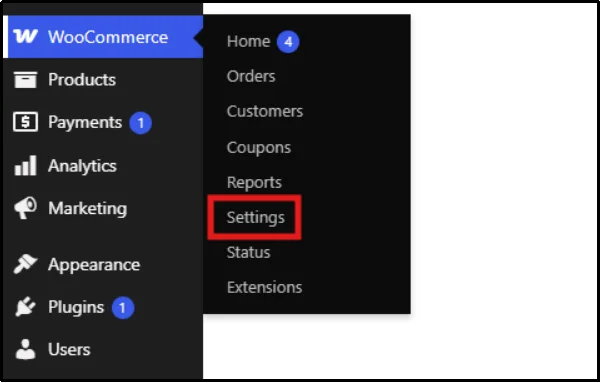The image size is (601, 383).
Task: Go to the Payments menu
Action: [x=85, y=123]
